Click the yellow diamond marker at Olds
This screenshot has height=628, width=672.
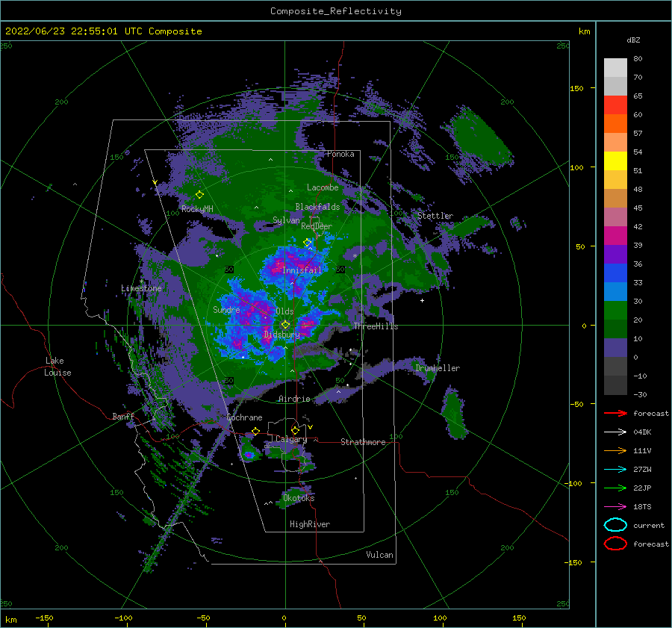[x=285, y=325]
